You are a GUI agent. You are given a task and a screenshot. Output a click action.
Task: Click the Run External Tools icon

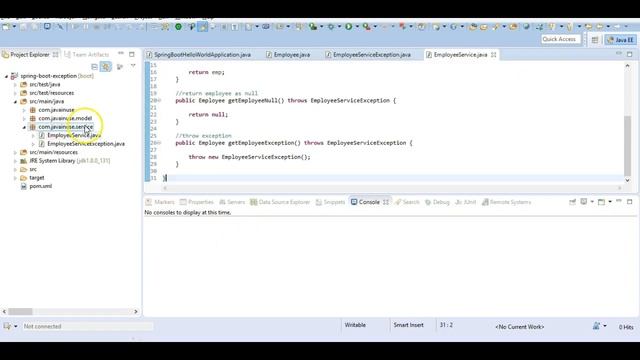367,27
